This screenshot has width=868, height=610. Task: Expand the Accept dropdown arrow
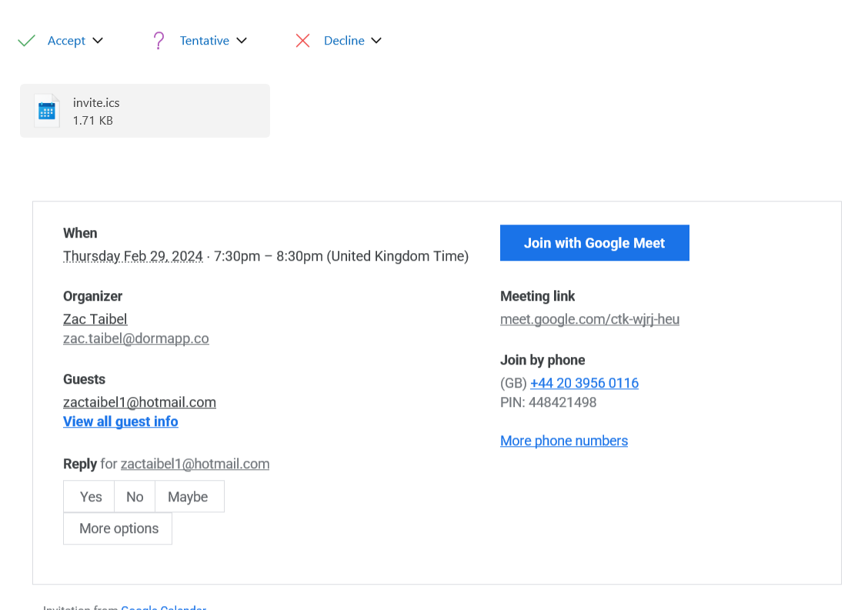[98, 41]
